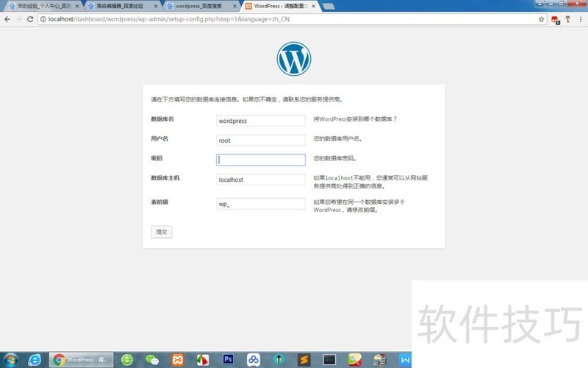This screenshot has height=368, width=588.
Task: Click hint text 您的数据库密码
Action: [x=334, y=158]
